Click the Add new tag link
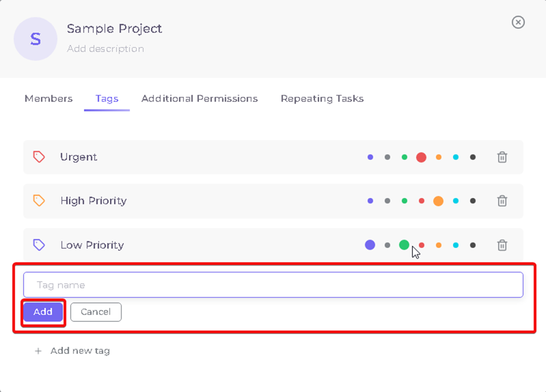Screen dimensions: 546x392 pyautogui.click(x=80, y=351)
